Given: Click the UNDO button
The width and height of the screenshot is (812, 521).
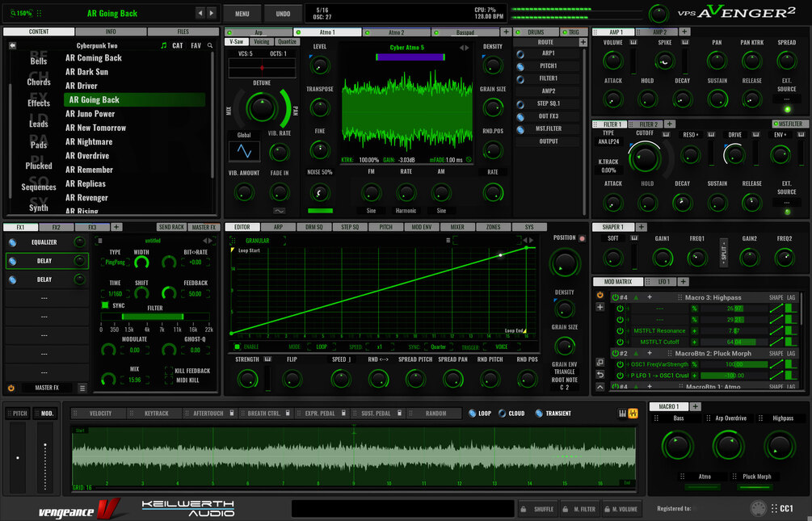Looking at the screenshot, I should (x=283, y=14).
